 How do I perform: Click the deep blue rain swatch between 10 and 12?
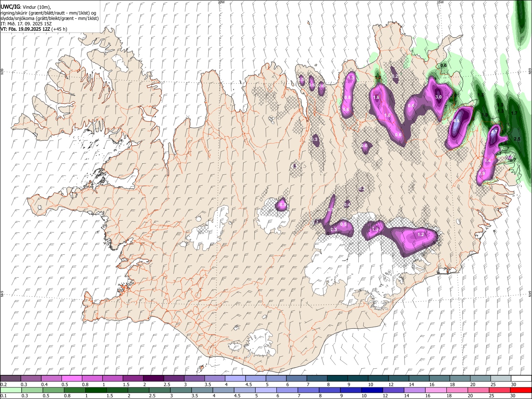click(x=372, y=390)
